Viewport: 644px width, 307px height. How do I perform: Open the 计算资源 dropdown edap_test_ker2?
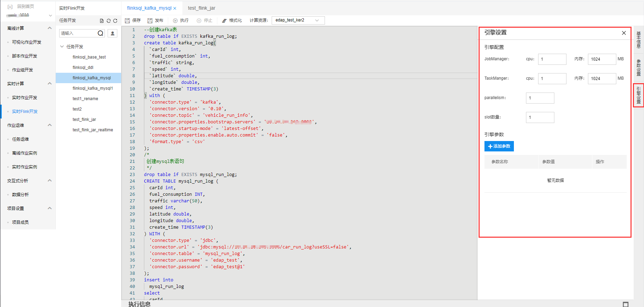pos(298,20)
